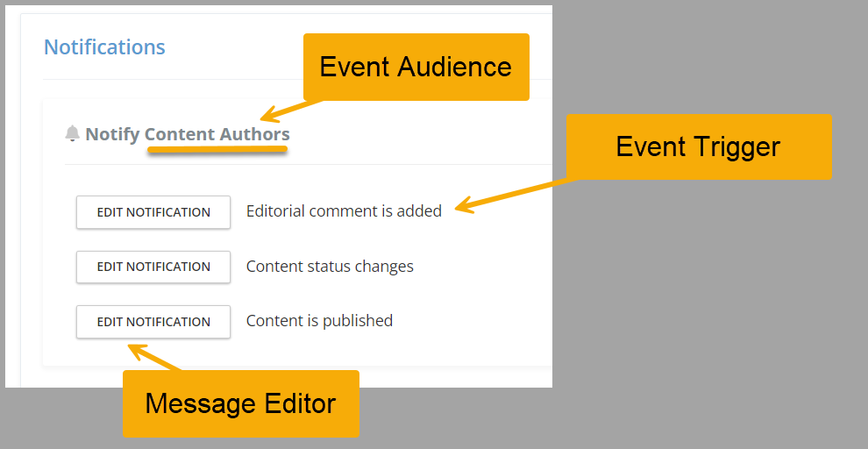The height and width of the screenshot is (449, 868).
Task: Select the 'Notify Content Authors' heading
Action: point(188,134)
